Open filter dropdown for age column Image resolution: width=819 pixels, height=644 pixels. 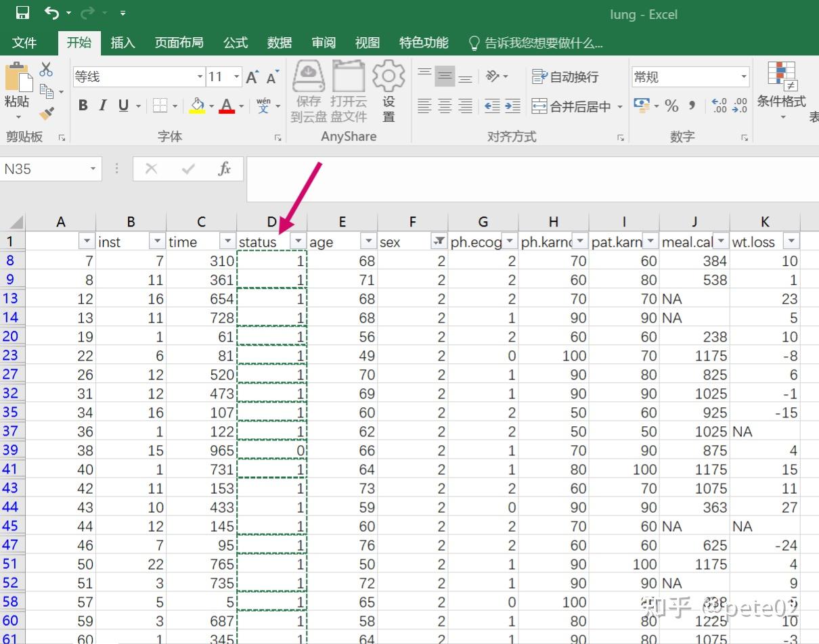[x=368, y=241]
